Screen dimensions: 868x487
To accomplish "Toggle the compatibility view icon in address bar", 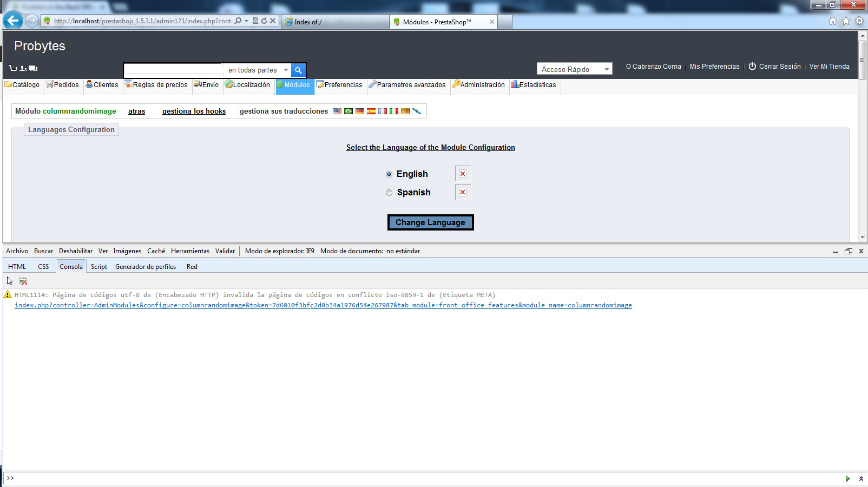I will pyautogui.click(x=255, y=21).
